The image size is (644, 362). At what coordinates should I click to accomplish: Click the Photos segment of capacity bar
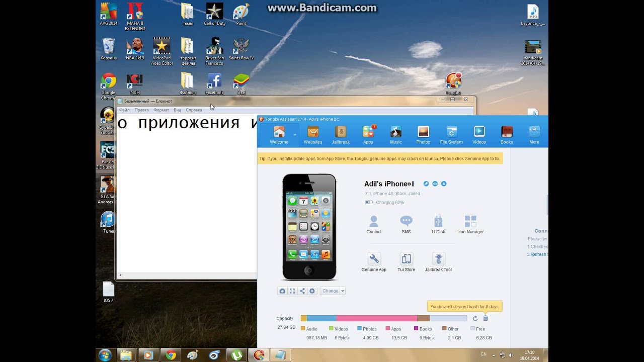pos(321,318)
